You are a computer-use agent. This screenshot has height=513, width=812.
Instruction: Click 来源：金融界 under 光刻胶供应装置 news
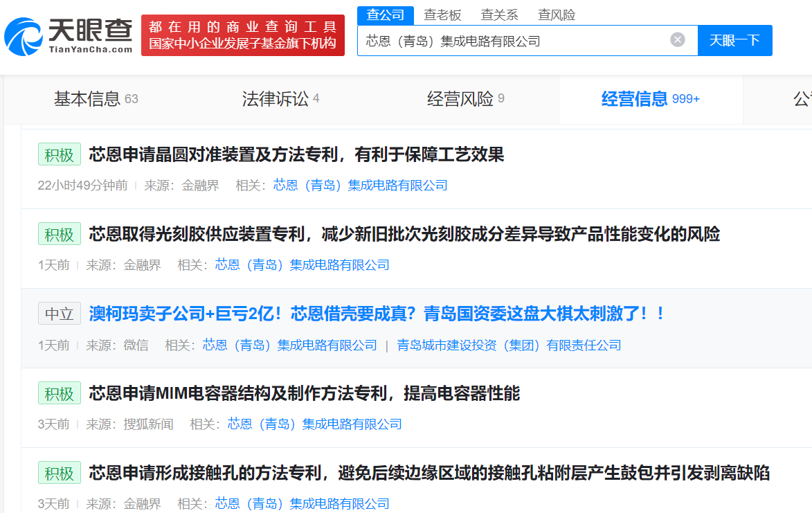pos(123,265)
